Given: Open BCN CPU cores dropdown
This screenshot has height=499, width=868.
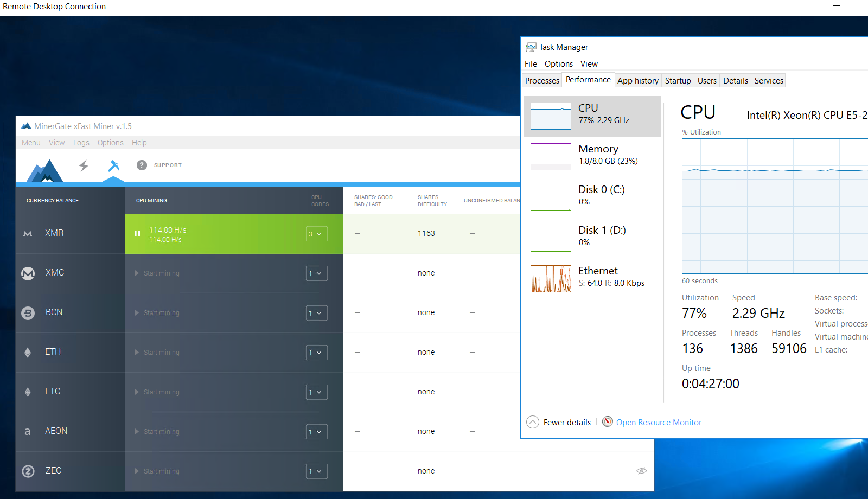Looking at the screenshot, I should pyautogui.click(x=317, y=313).
